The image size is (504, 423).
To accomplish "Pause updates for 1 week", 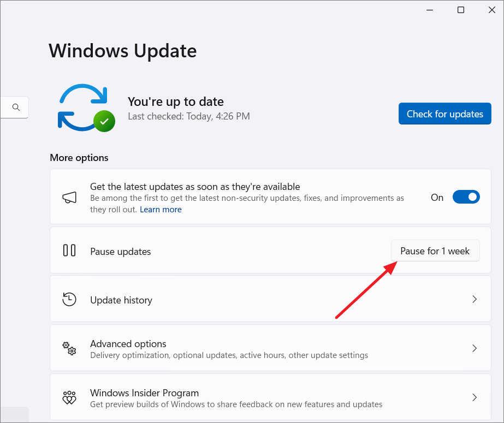I will coord(435,251).
